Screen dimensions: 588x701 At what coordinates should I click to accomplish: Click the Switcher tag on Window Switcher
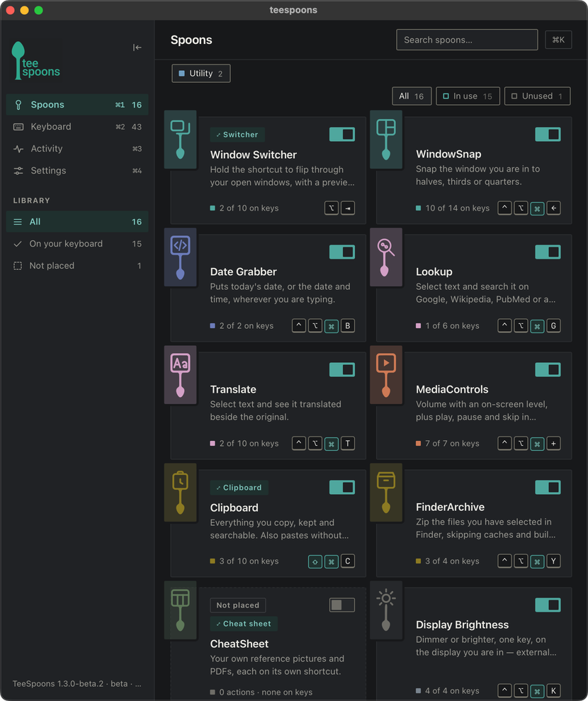coord(237,135)
